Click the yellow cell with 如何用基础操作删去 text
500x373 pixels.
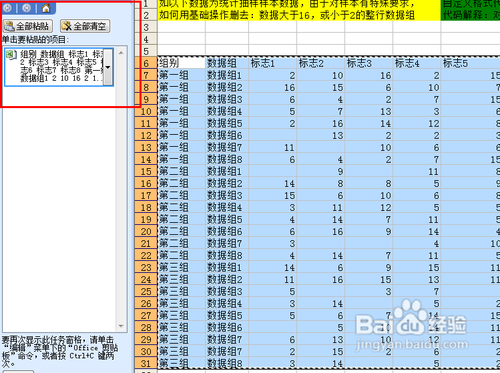(299, 15)
